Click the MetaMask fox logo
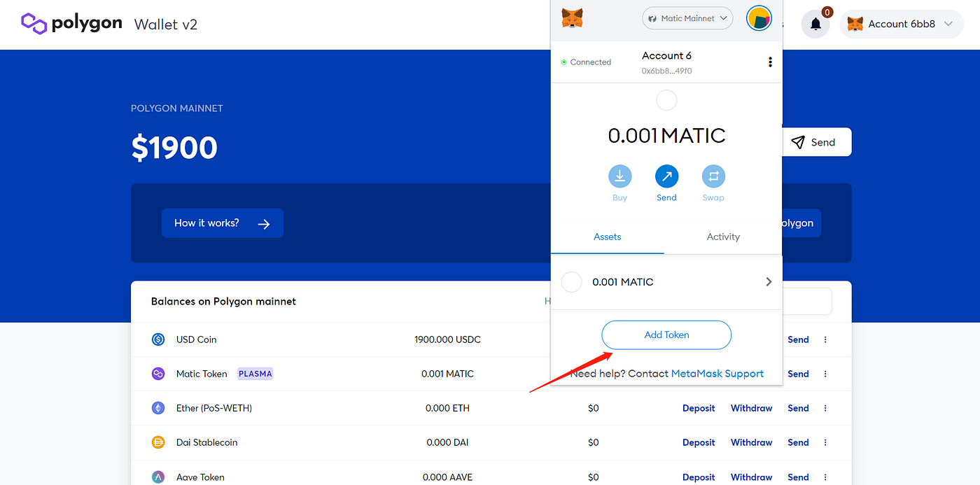This screenshot has height=485, width=980. click(572, 17)
